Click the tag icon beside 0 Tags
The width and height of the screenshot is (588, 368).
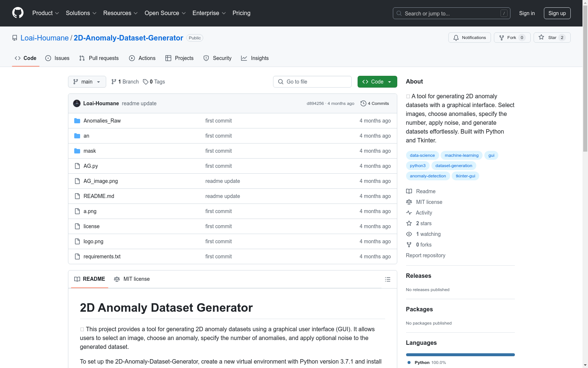tap(146, 82)
